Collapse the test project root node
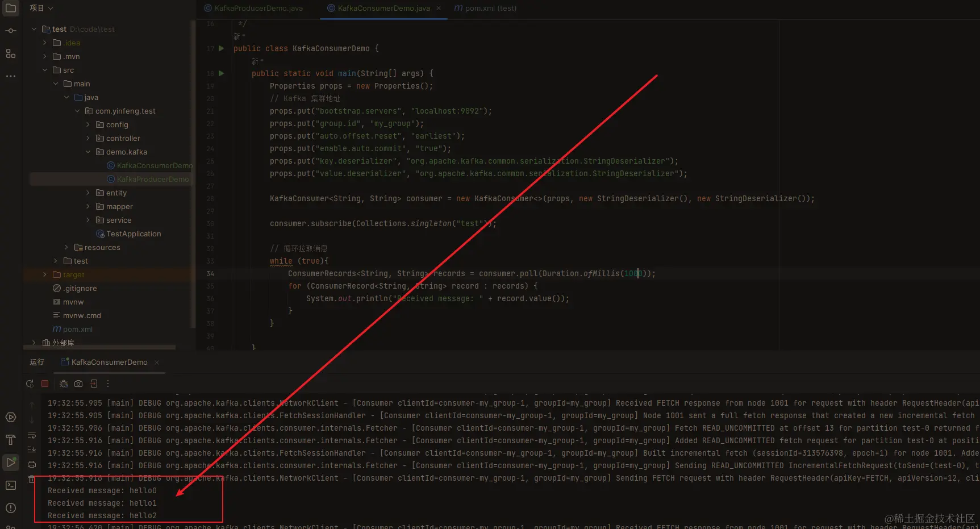 click(34, 29)
